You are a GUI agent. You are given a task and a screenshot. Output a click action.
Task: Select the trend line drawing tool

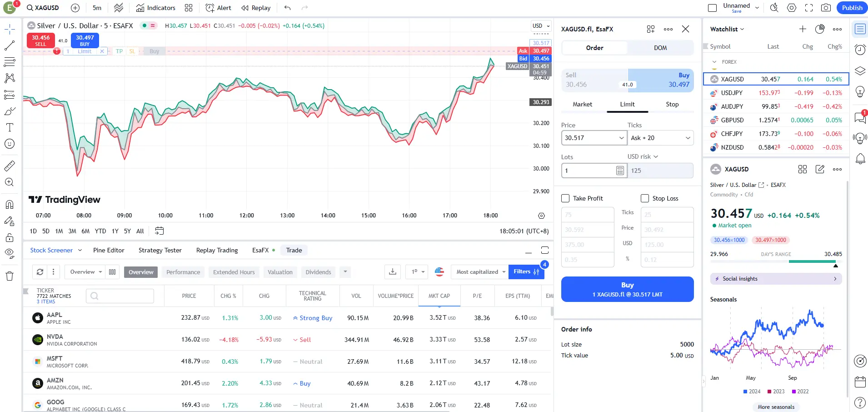(x=10, y=45)
